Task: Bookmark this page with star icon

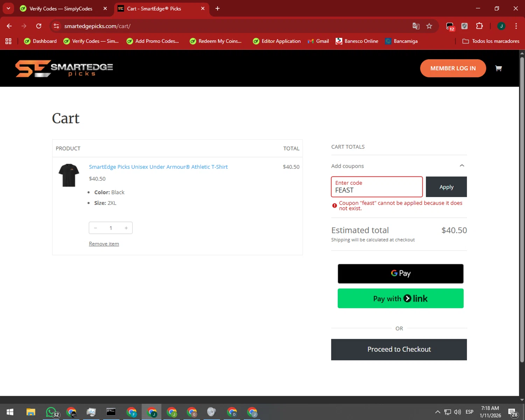Action: pos(429,26)
